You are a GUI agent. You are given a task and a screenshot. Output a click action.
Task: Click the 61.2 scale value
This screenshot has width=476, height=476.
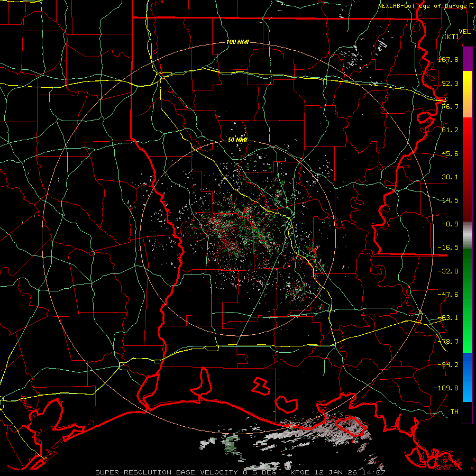450,130
